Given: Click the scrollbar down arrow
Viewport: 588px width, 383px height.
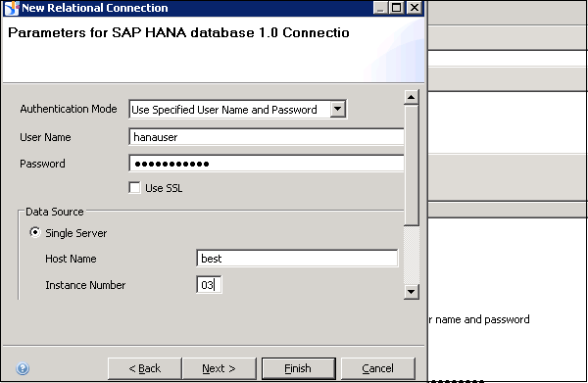Looking at the screenshot, I should click(x=412, y=292).
